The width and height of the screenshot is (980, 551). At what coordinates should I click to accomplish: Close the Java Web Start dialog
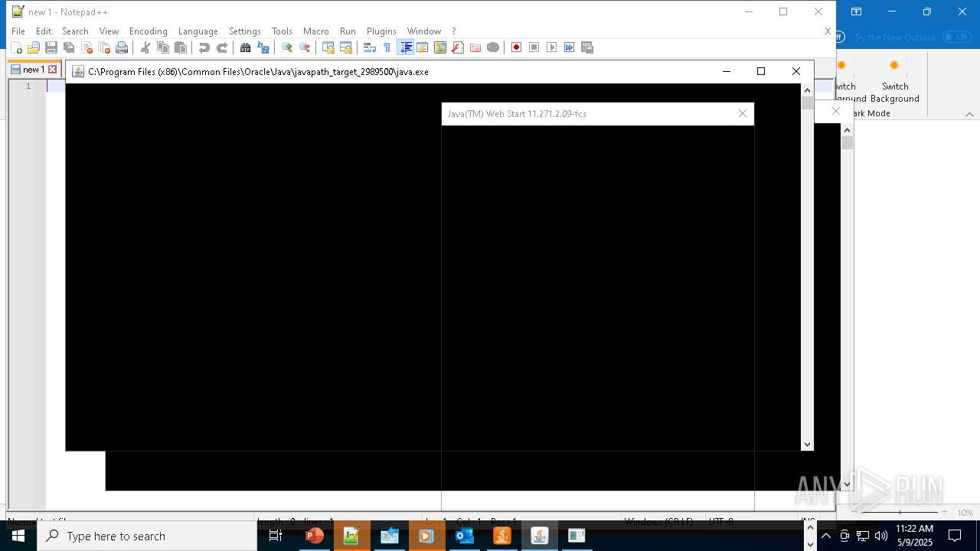[743, 113]
